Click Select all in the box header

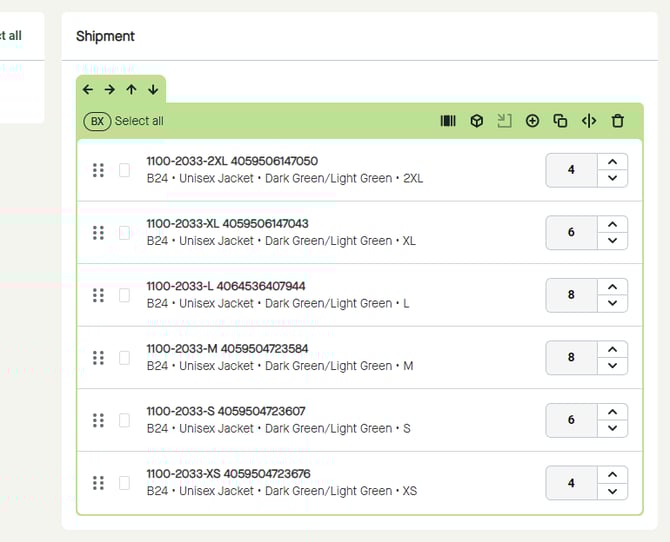pyautogui.click(x=139, y=121)
